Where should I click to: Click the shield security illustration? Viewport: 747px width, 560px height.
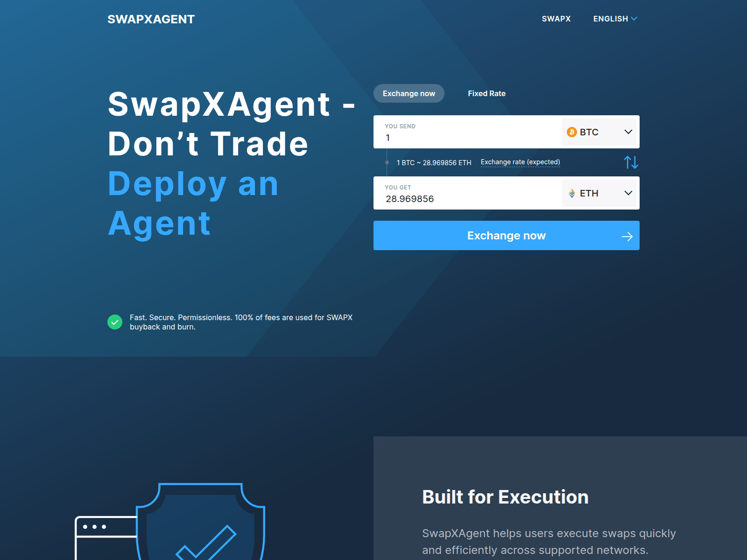(201, 522)
